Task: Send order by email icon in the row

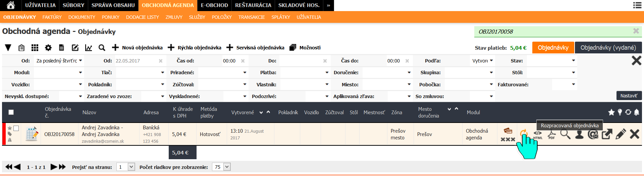Action: pos(593,134)
